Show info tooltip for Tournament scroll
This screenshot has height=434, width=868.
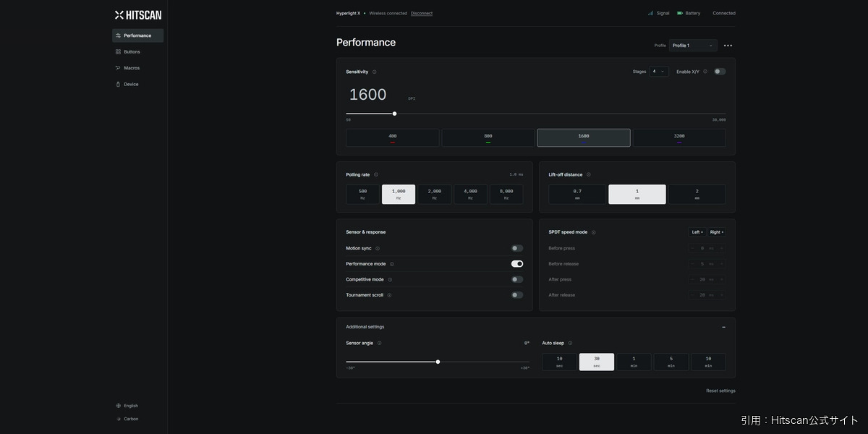[389, 295]
